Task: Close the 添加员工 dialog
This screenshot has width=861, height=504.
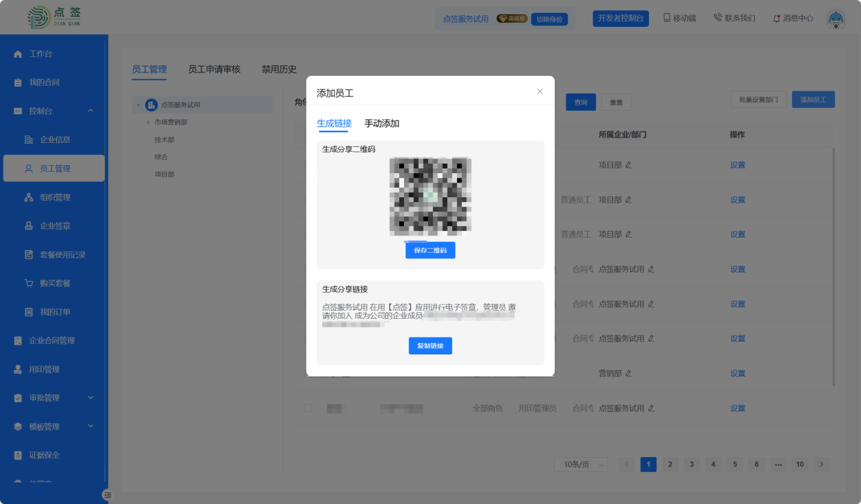Action: point(540,91)
